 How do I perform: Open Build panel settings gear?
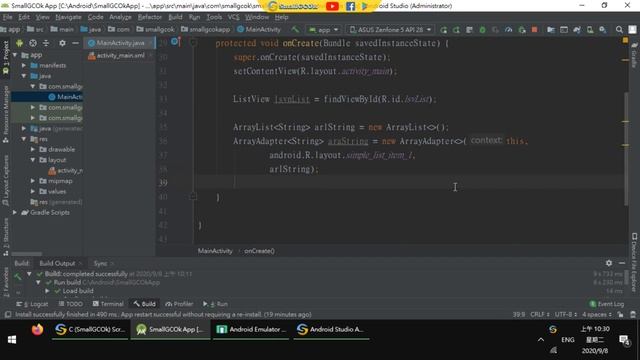[x=609, y=263]
